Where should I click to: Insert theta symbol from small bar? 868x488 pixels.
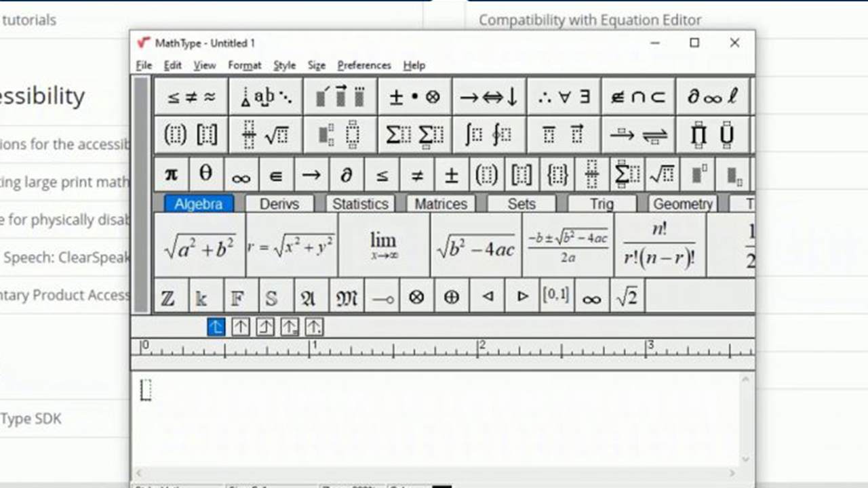coord(206,175)
